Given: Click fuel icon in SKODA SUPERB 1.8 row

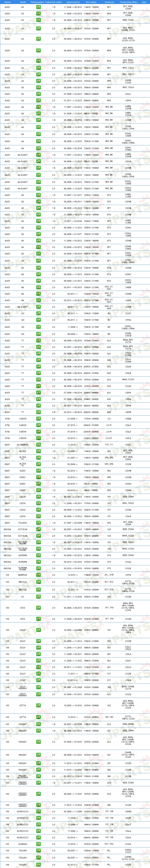Looking at the screenshot, I should point(39,555).
